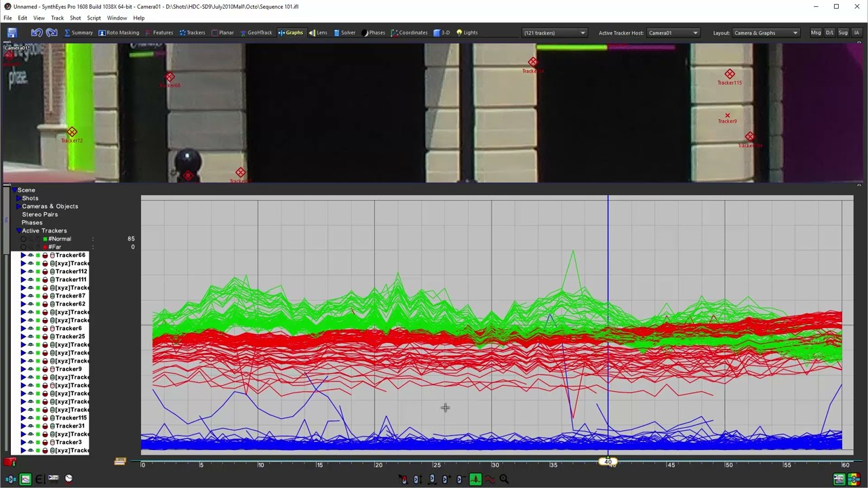
Task: Toggle the lock icon of Tracker31
Action: click(x=45, y=426)
